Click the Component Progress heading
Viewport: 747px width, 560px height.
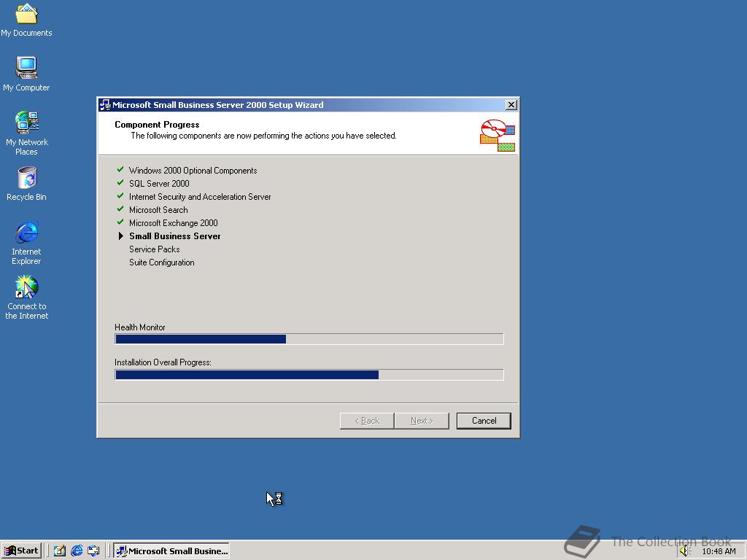click(157, 125)
